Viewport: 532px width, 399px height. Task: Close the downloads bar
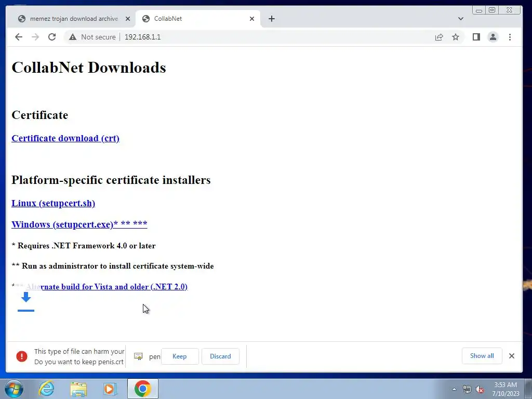click(x=512, y=355)
